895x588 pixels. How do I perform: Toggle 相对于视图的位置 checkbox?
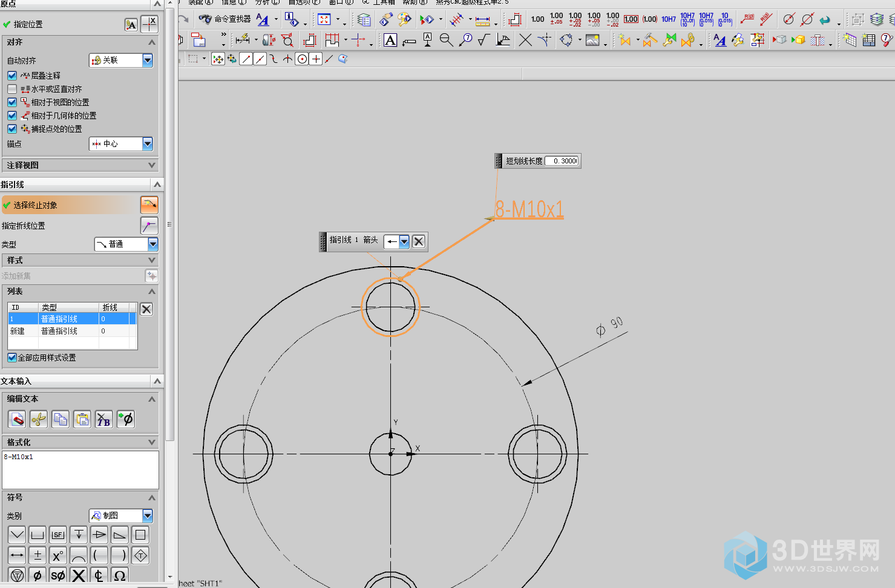(x=12, y=102)
